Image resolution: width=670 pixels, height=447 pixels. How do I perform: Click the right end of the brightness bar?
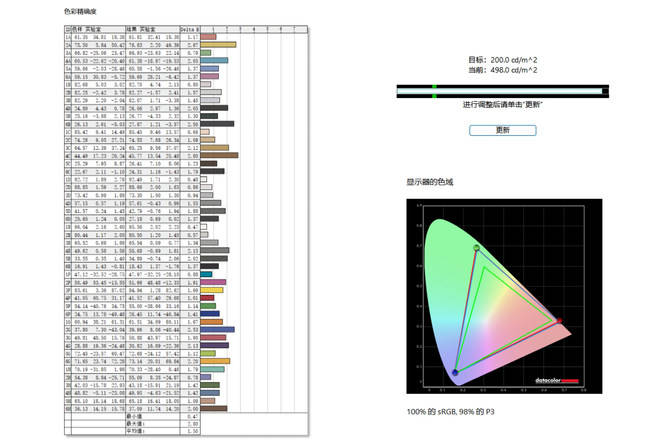[x=604, y=92]
